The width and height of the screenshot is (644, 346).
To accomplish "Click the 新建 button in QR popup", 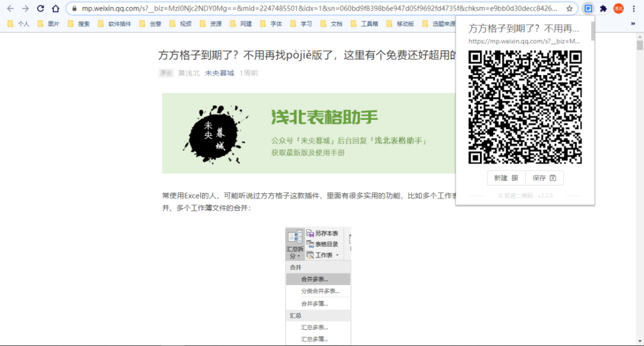I will pyautogui.click(x=506, y=178).
